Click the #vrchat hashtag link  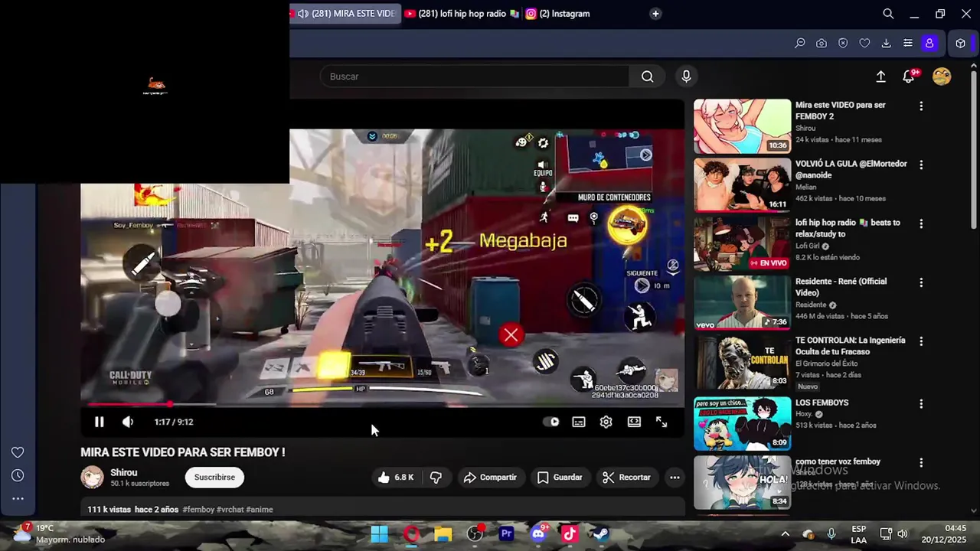(x=230, y=510)
